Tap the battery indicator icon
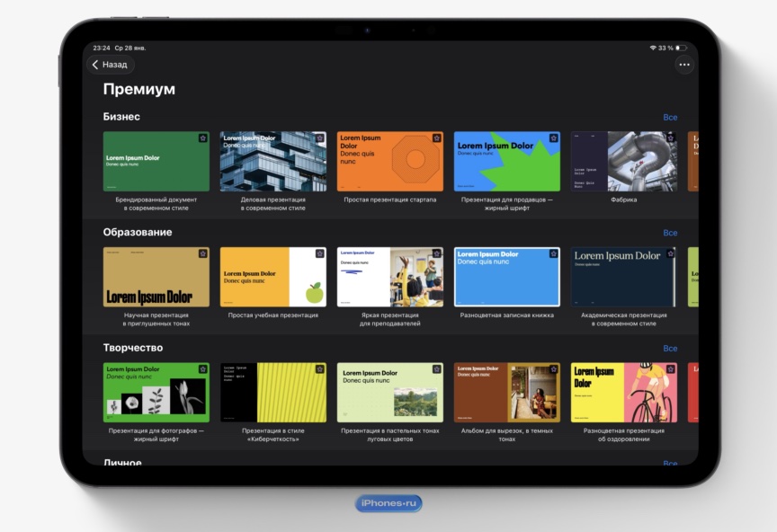Viewport: 777px width, 532px height. (x=682, y=48)
